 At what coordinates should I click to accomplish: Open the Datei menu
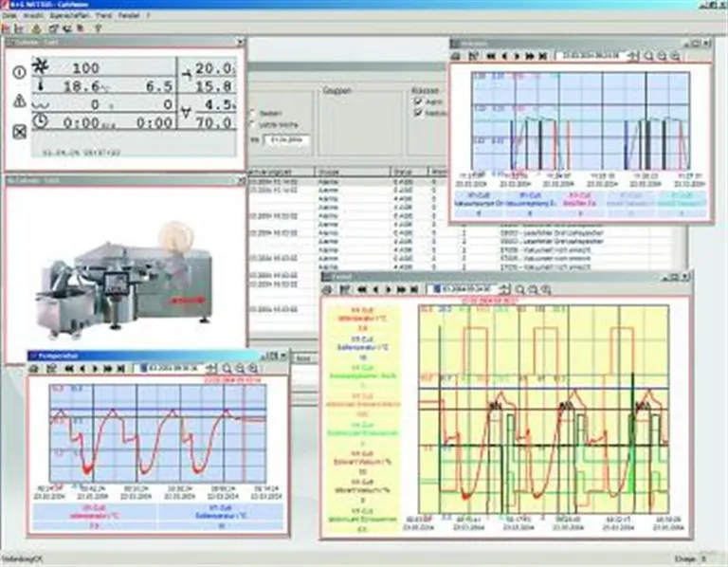click(x=9, y=17)
